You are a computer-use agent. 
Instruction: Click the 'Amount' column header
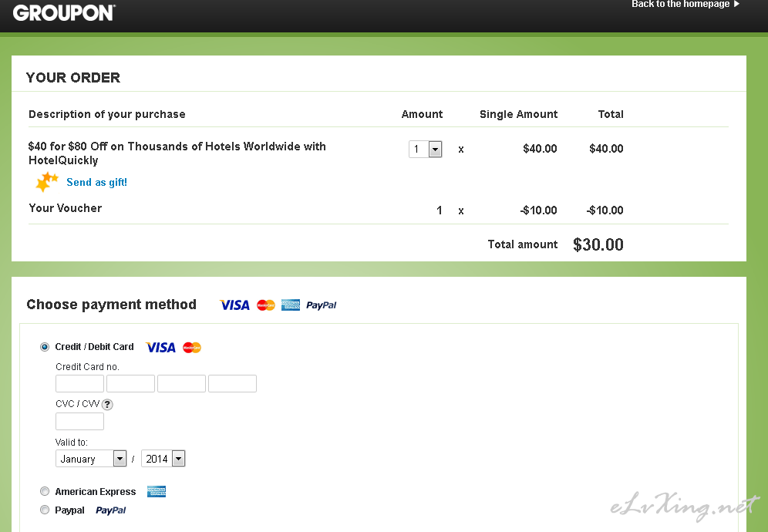click(422, 114)
